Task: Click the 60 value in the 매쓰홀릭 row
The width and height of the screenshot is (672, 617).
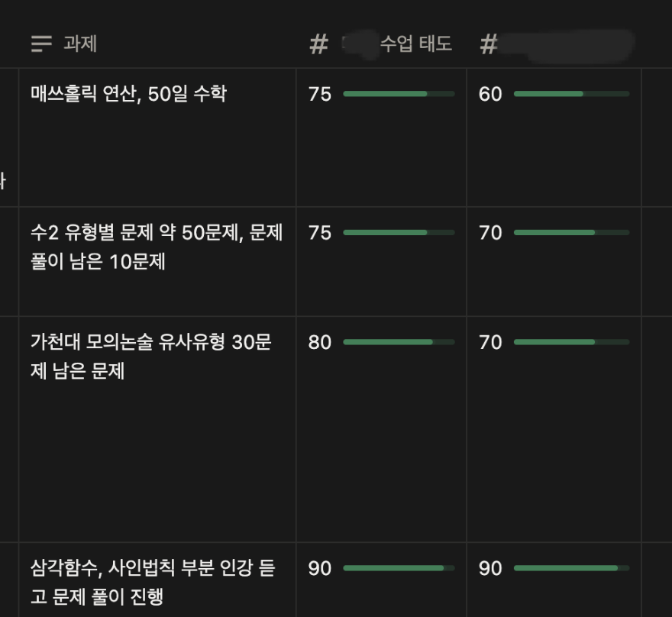Action: (490, 94)
